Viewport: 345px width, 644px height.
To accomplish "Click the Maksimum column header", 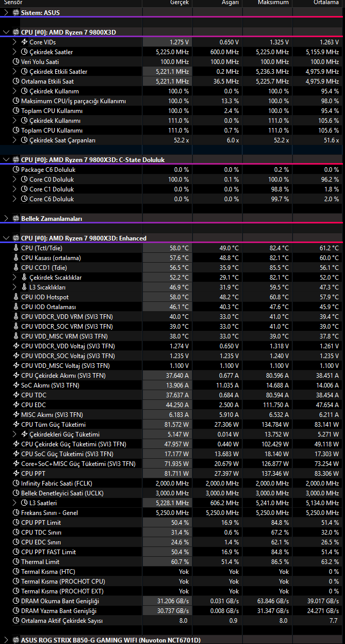I will click(267, 3).
